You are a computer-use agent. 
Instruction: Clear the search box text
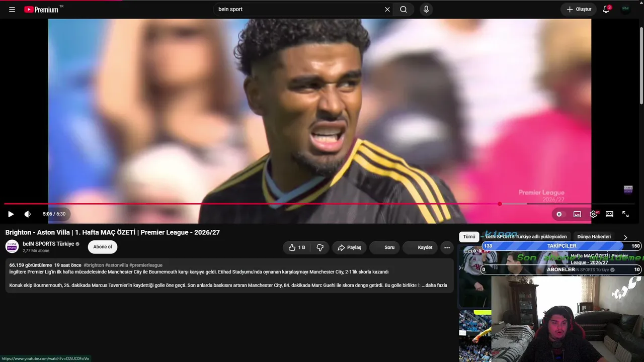(387, 10)
